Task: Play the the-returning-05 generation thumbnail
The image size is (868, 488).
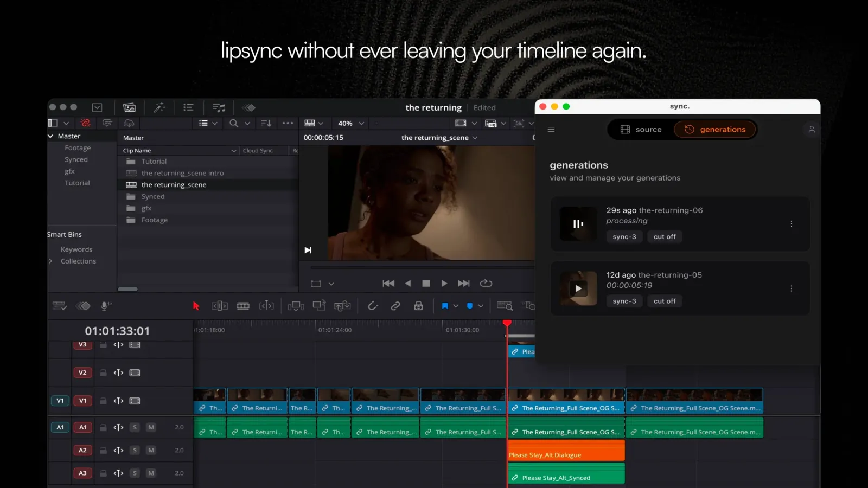Action: tap(578, 288)
